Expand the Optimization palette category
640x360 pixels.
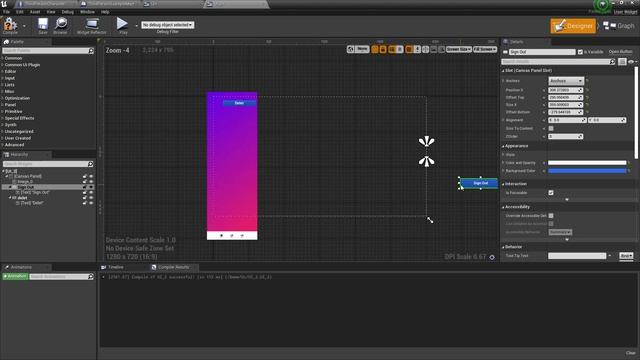17,98
